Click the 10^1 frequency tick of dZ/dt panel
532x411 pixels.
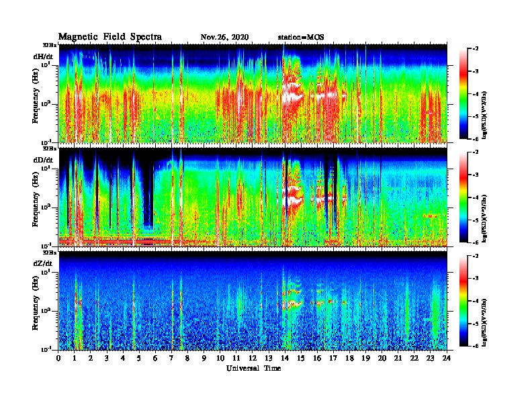(x=46, y=272)
